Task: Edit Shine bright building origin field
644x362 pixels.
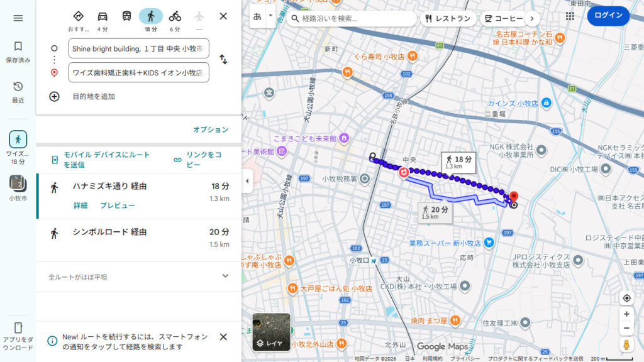Action: (139, 48)
